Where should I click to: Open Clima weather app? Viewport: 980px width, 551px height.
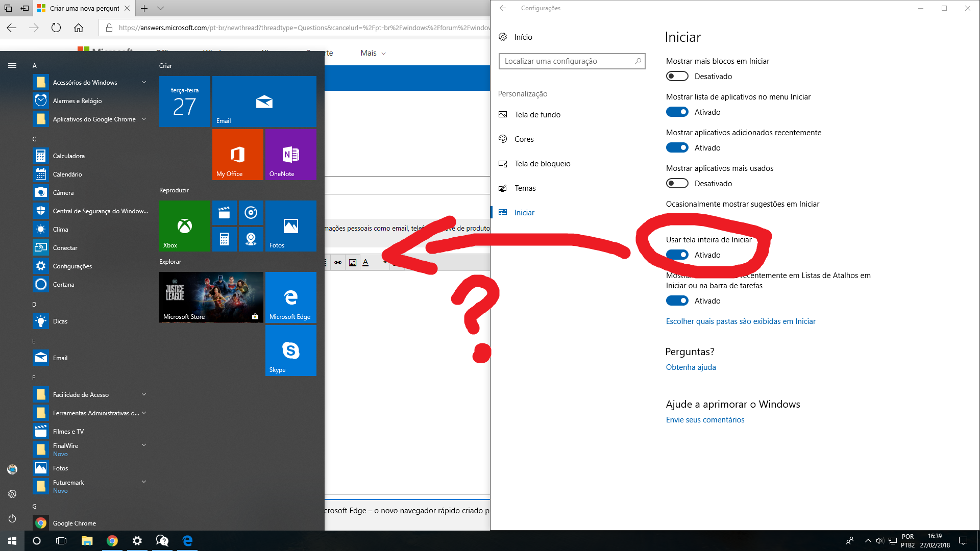click(x=91, y=229)
